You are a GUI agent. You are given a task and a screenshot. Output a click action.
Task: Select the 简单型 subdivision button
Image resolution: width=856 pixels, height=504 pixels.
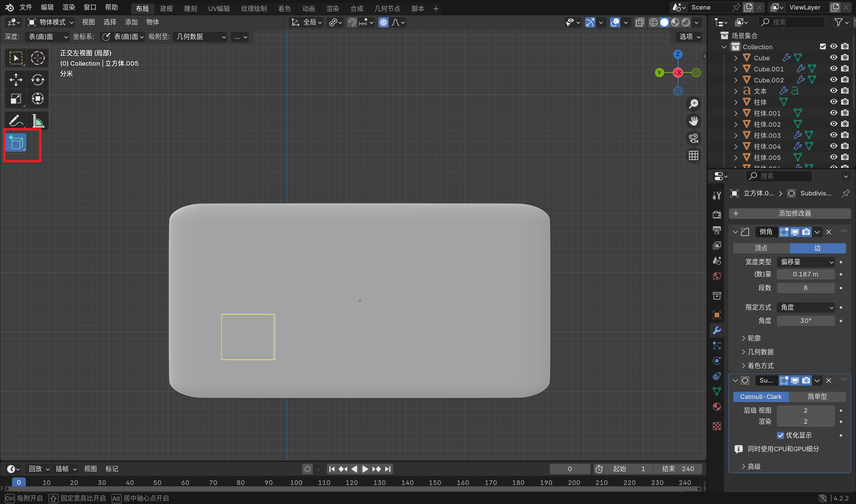click(817, 397)
